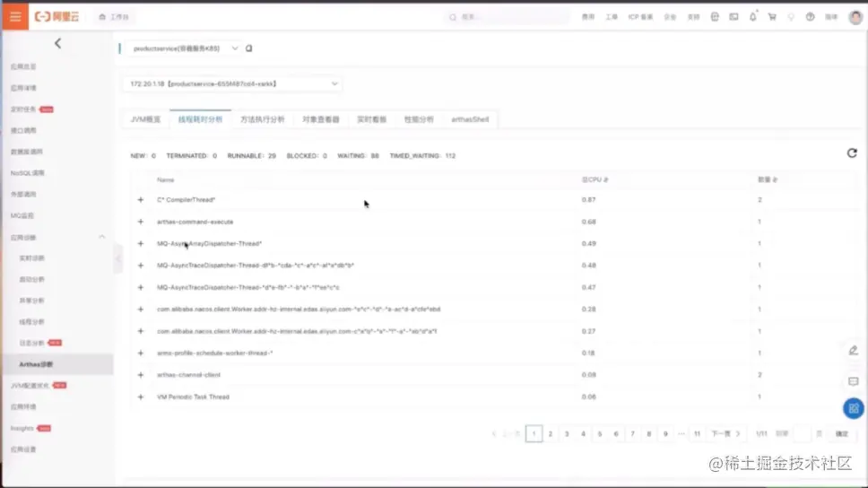868x488 pixels.
Task: Open the help question-mark icon
Action: coord(810,17)
